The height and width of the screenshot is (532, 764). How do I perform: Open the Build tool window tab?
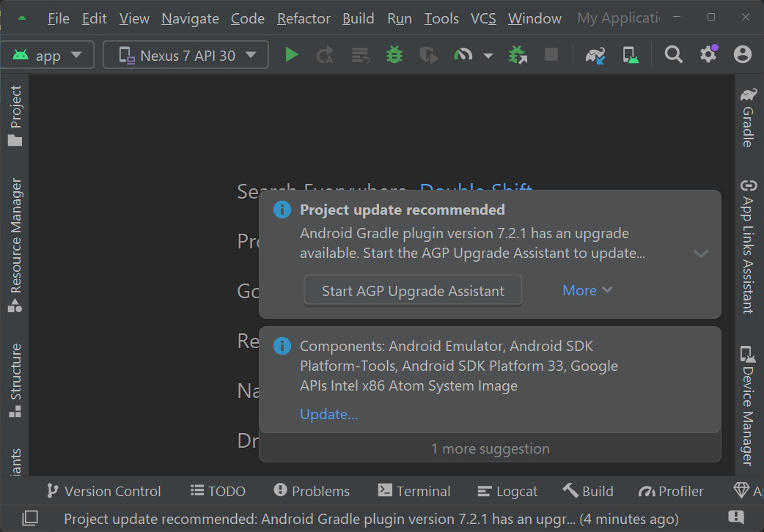tap(588, 491)
